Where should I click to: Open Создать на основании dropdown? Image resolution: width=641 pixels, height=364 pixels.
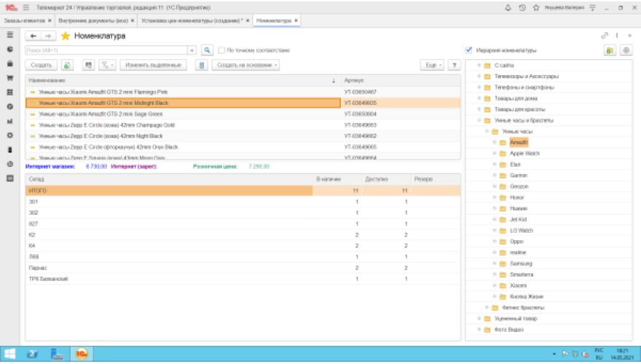(245, 65)
